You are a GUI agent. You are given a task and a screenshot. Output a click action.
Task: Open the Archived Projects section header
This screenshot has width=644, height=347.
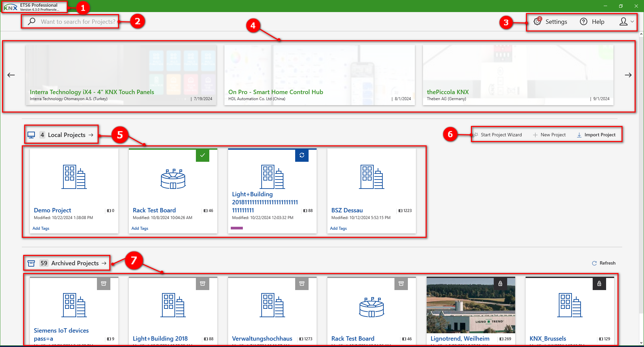tap(75, 263)
